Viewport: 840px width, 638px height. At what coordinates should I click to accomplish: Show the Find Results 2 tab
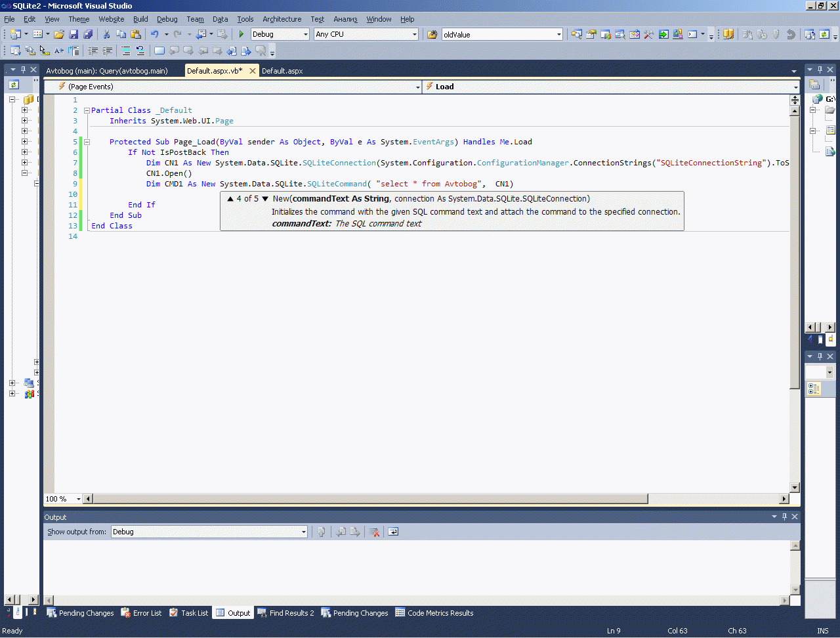pos(285,613)
